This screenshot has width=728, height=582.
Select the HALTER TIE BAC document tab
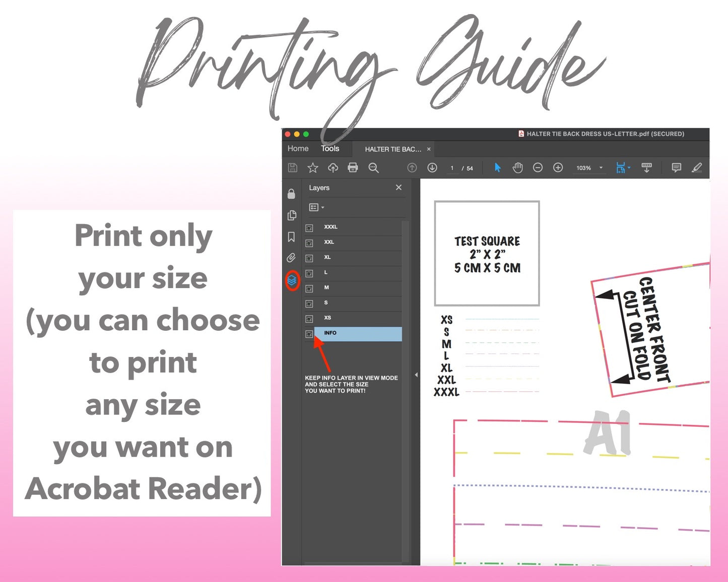(393, 149)
